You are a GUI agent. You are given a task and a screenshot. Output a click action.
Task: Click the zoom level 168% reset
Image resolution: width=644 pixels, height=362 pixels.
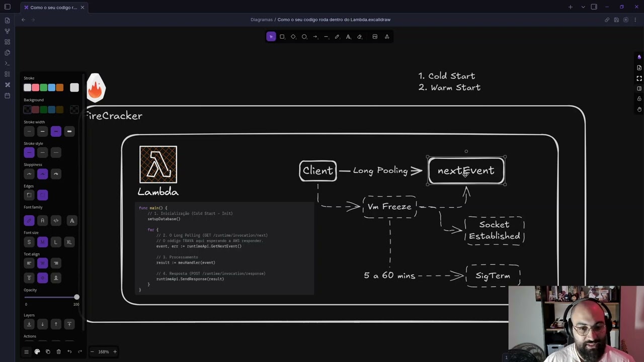point(103,351)
